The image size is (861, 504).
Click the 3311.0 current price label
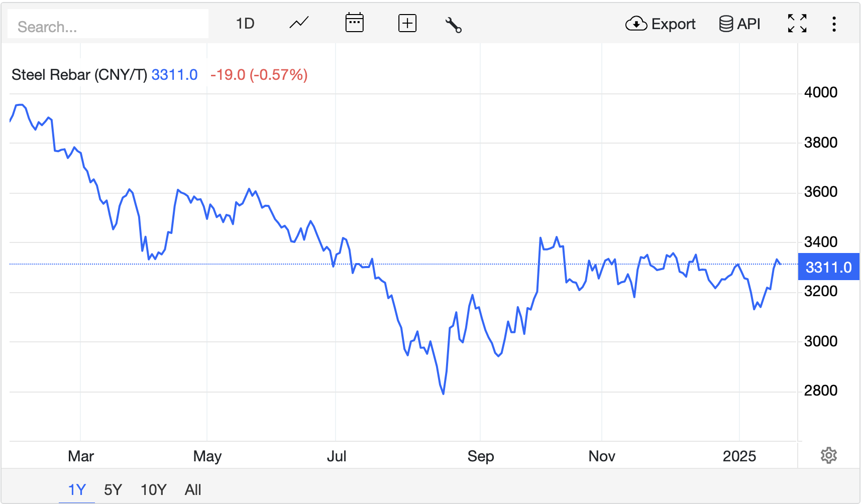(x=828, y=267)
